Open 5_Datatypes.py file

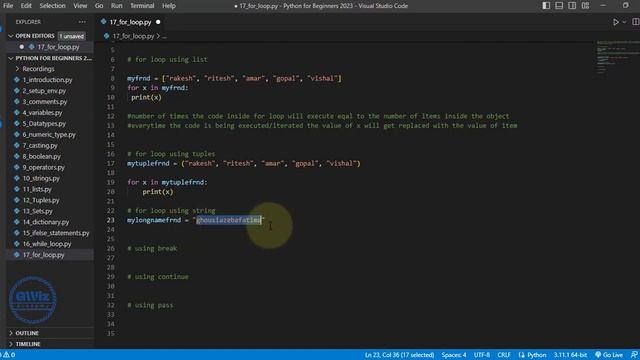(44, 124)
